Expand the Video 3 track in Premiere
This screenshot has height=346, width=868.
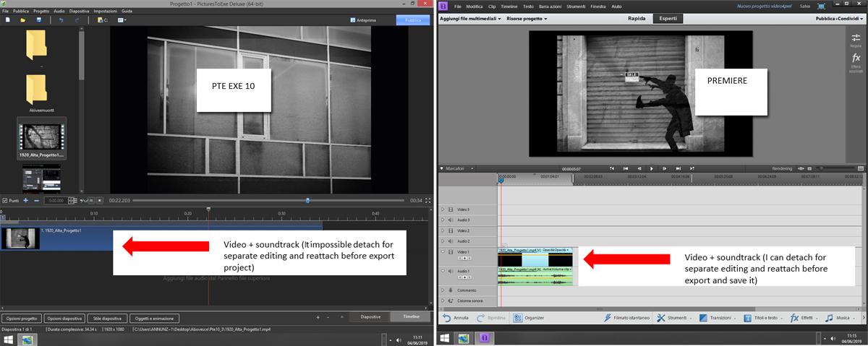point(443,209)
